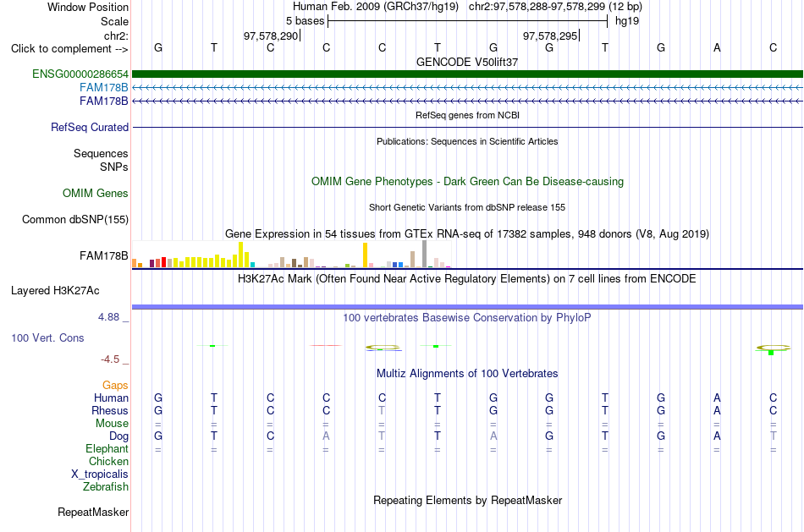Click 'Short Genetic Variants from dbSNP release 155'
The width and height of the screenshot is (804, 532).
(467, 207)
